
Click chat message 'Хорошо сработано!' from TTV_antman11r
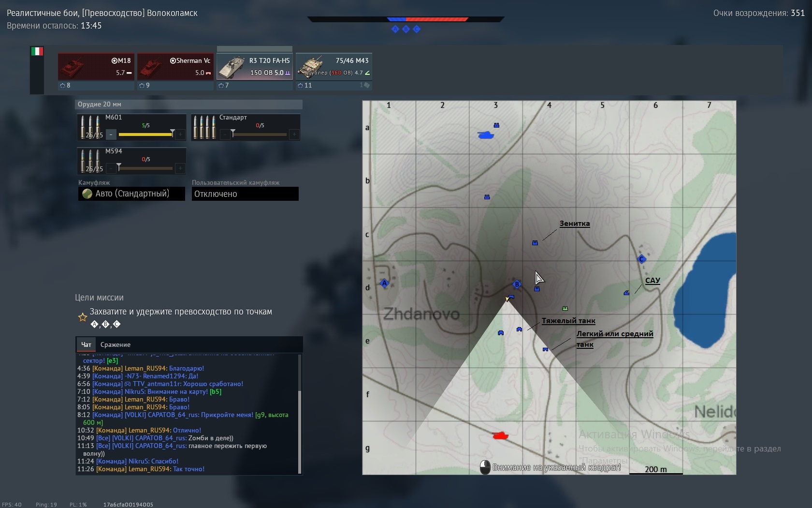coord(214,384)
